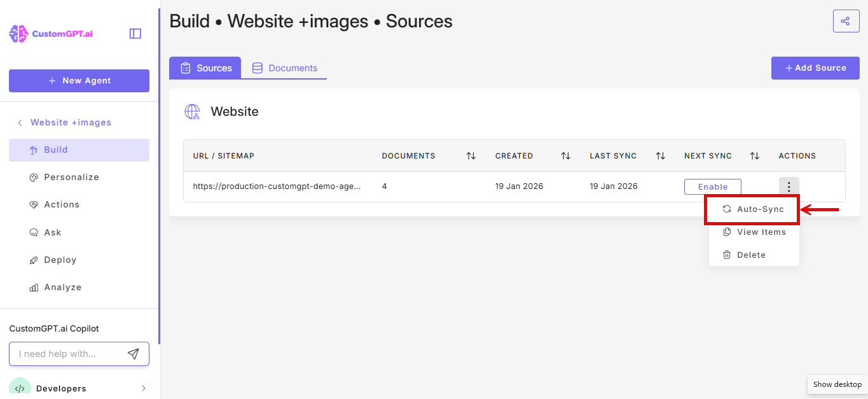Click the Developers code icon
The image size is (868, 399).
(20, 388)
